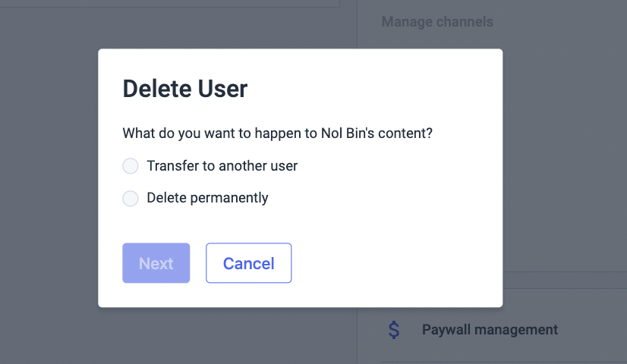Click the Delete User dialog heading
Screen dimensions: 627x364
pos(185,88)
